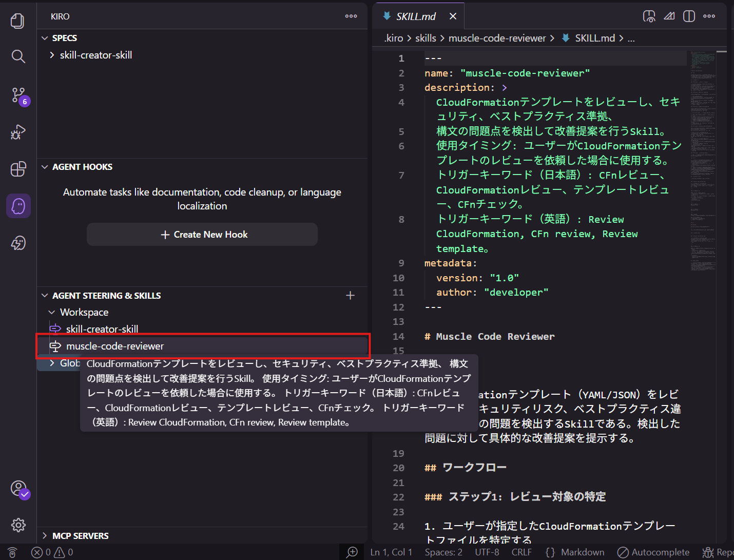The width and height of the screenshot is (734, 560).
Task: Click the Create New Hook button
Action: pos(202,234)
